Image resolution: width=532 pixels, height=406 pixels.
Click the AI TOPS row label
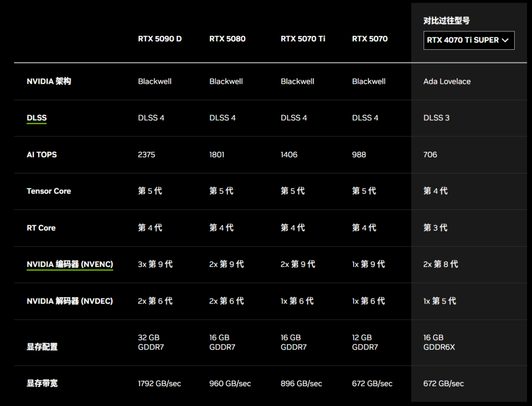(x=42, y=154)
